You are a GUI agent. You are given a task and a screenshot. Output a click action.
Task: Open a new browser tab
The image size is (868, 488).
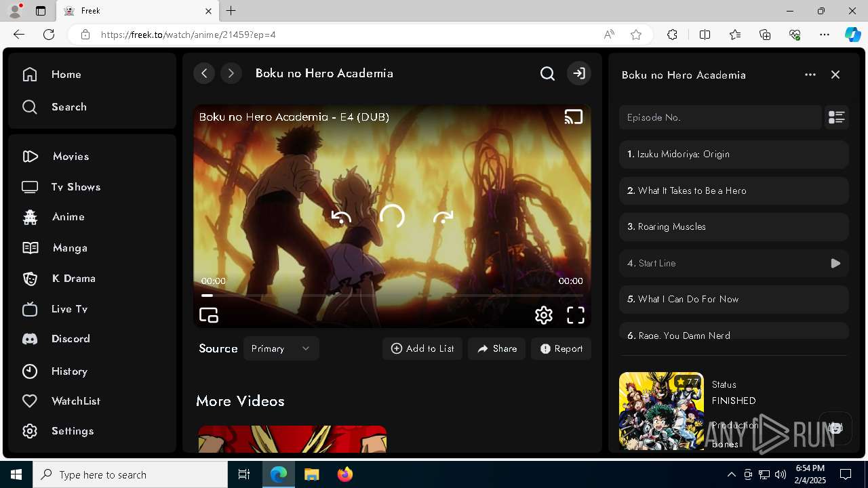pos(231,11)
